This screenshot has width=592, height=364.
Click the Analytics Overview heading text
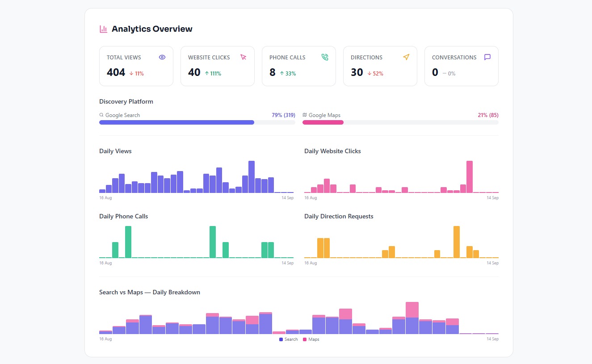coord(152,29)
